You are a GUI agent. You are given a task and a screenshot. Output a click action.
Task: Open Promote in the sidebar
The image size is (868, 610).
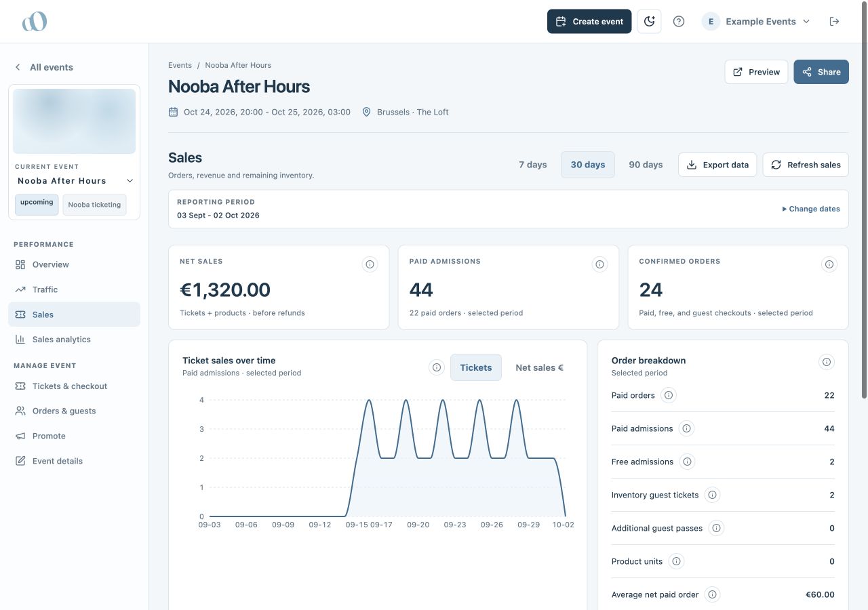[74, 436]
